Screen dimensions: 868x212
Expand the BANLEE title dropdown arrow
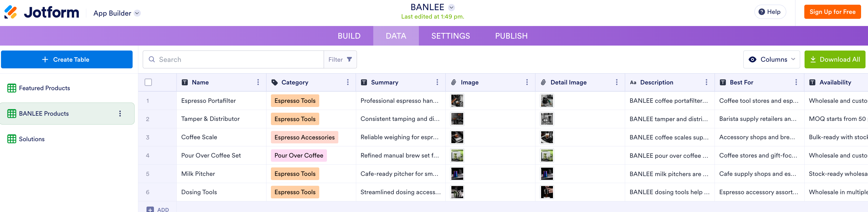click(x=452, y=7)
